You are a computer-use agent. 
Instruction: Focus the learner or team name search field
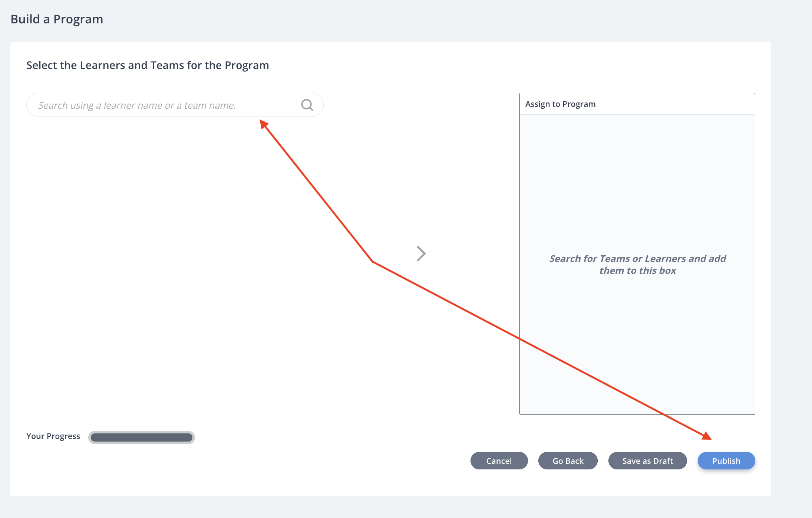point(175,105)
